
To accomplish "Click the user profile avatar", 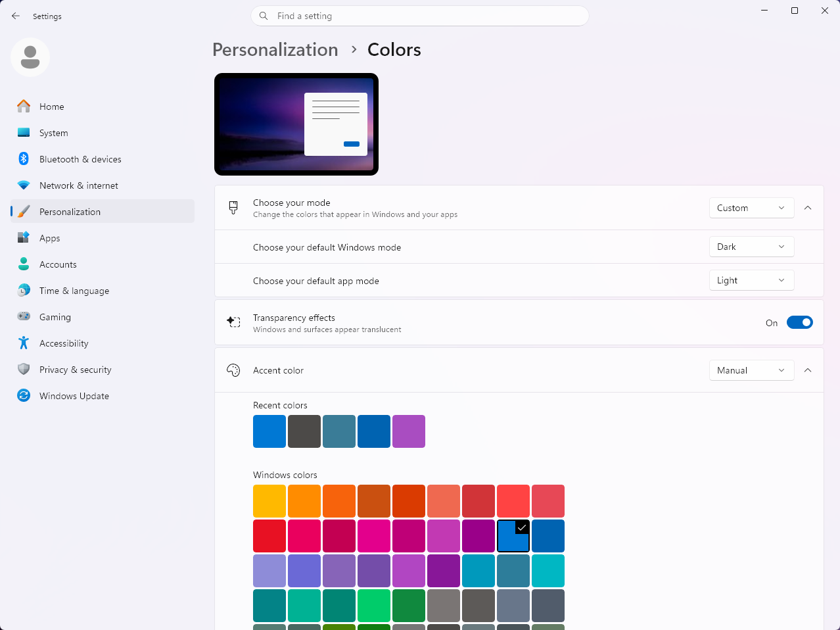I will tap(30, 57).
